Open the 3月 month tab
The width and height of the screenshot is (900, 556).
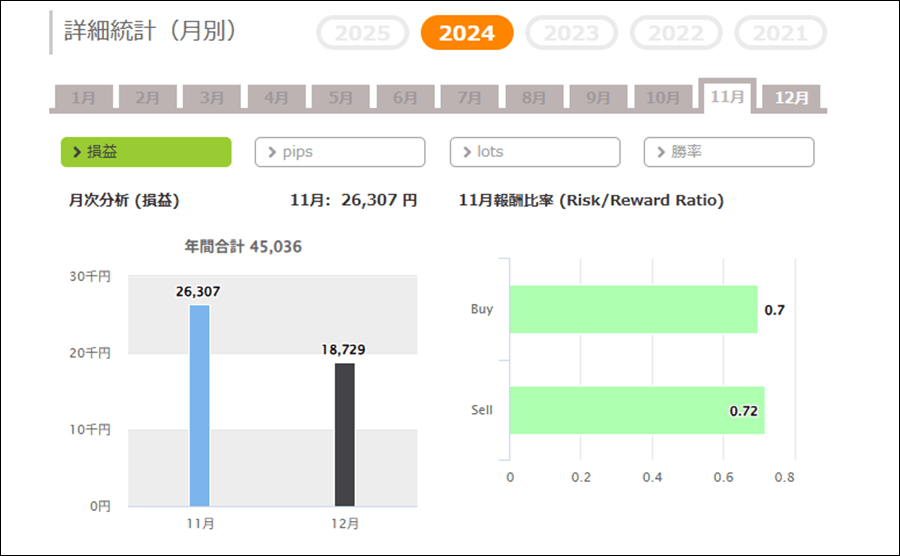tap(212, 98)
